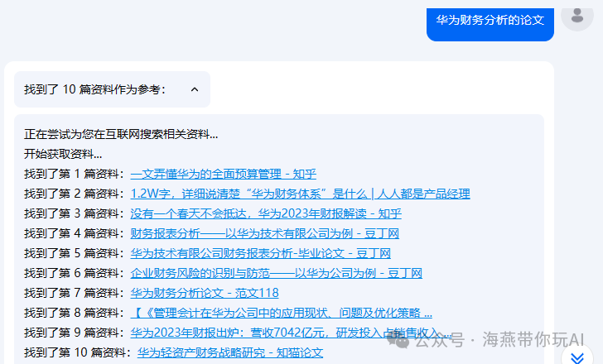Open link 1.2W字，详细说清楚“华为财务体系”是什么
Screen dimensions: 603x364
click(300, 194)
